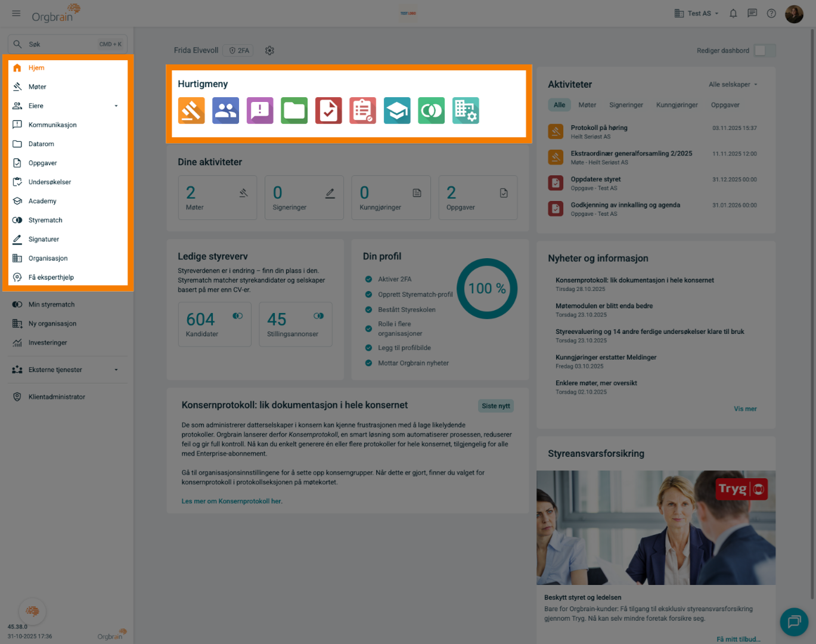Open Investeringer in the sidebar
The image size is (816, 644).
(68, 343)
